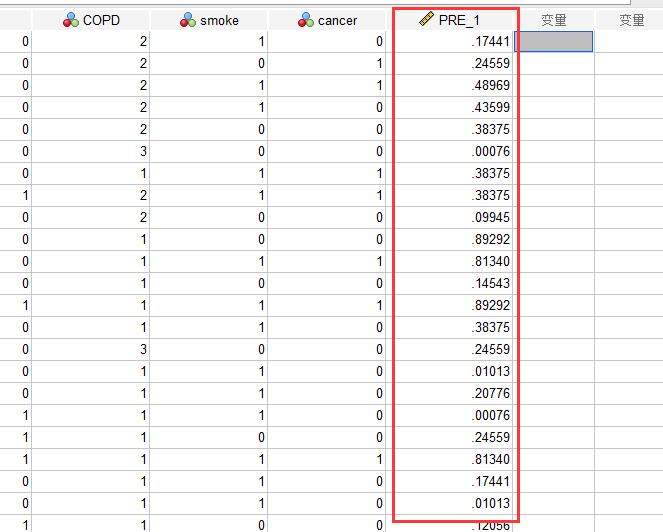Click the PRE_1 cell showing .09945
663x532 pixels.
tap(450, 217)
